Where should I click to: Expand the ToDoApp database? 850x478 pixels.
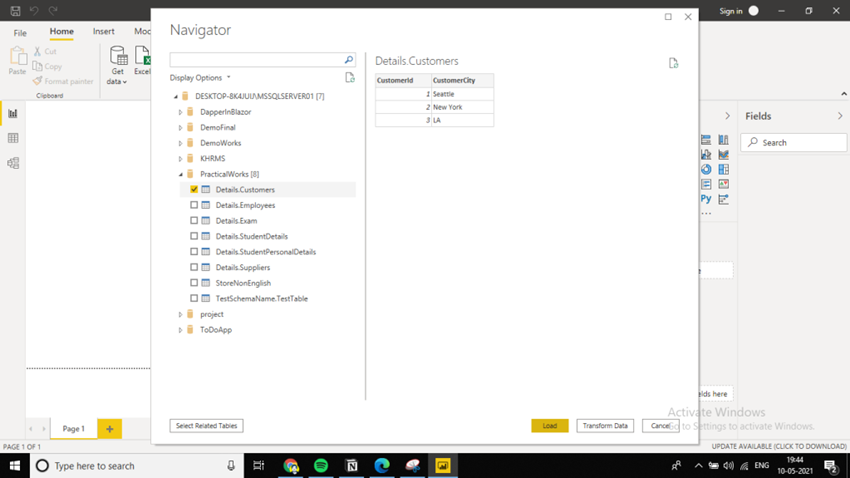181,330
